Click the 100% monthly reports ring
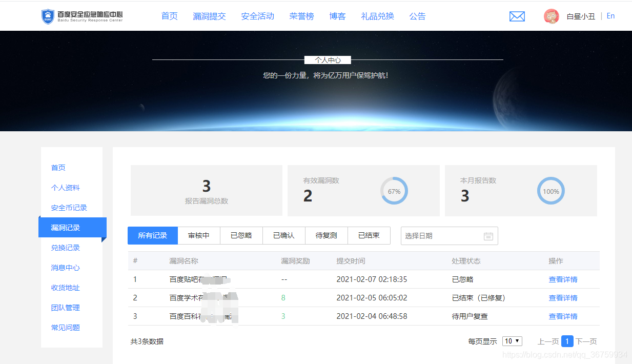632x364 pixels. [x=551, y=191]
